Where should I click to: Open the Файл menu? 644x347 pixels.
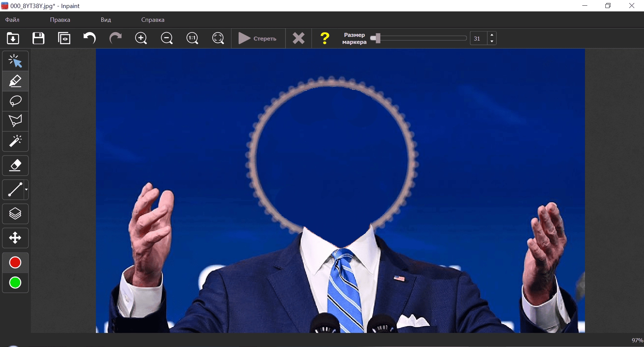[x=12, y=20]
